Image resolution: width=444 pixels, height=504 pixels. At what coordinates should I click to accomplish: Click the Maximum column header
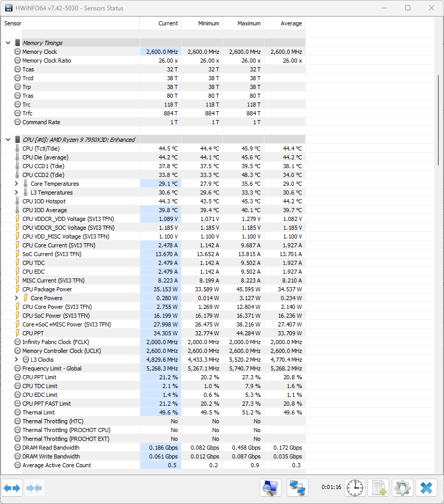[x=243, y=23]
